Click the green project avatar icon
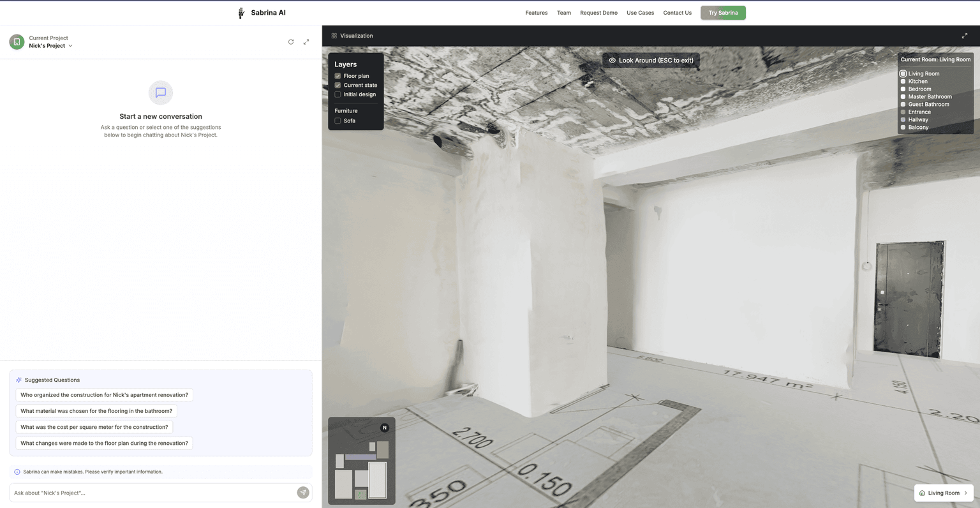Image resolution: width=980 pixels, height=508 pixels. (17, 42)
